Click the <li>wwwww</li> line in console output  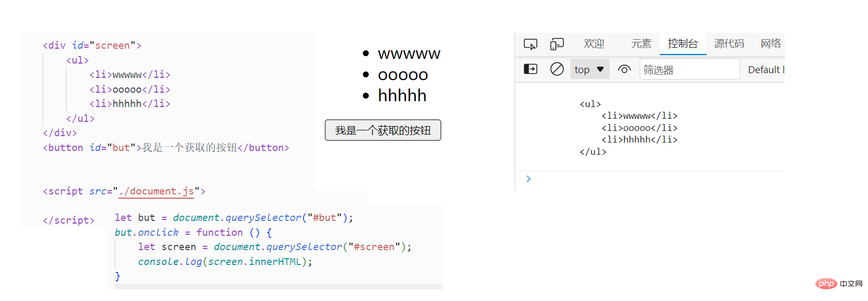[639, 116]
